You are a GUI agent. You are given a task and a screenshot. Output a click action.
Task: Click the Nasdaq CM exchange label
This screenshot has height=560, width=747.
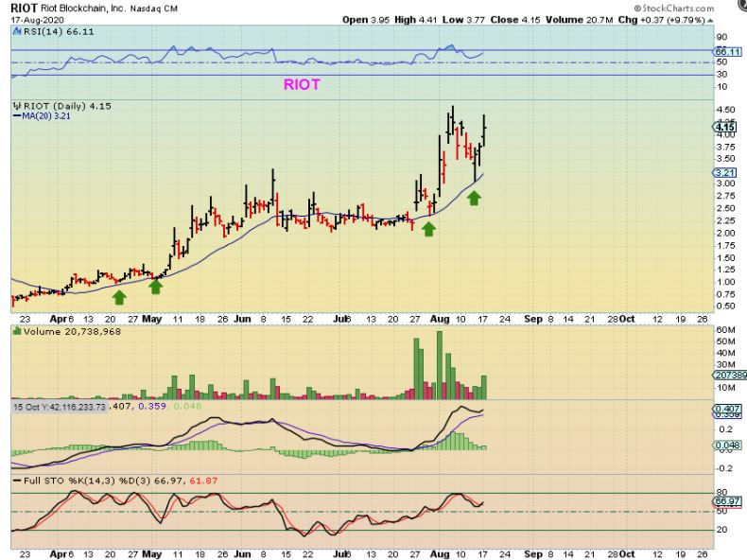(x=153, y=9)
